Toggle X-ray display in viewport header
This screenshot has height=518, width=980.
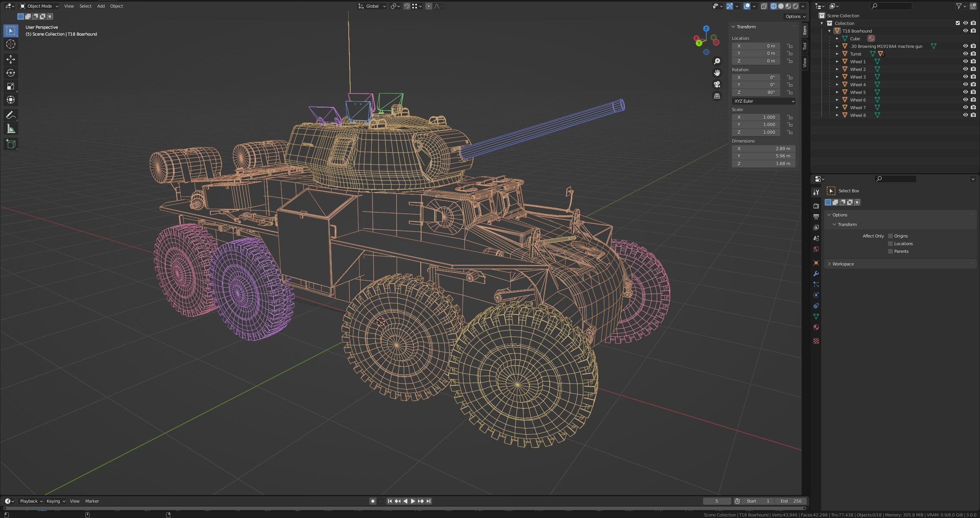[764, 6]
